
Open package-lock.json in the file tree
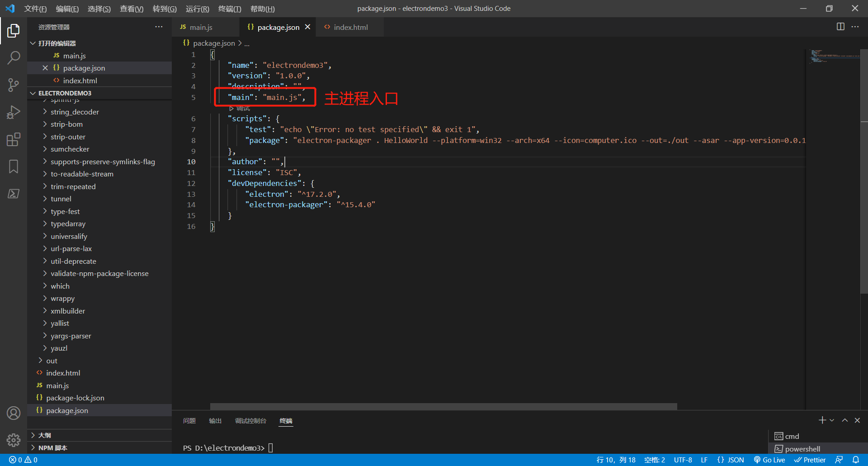pos(99,398)
